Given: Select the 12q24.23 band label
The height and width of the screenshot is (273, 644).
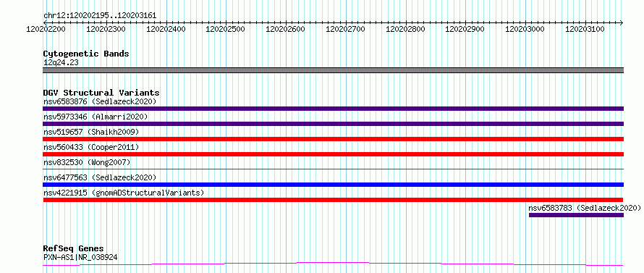Looking at the screenshot, I should click(x=61, y=62).
